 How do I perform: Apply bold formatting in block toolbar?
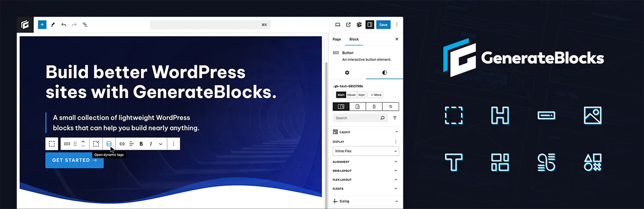[141, 144]
